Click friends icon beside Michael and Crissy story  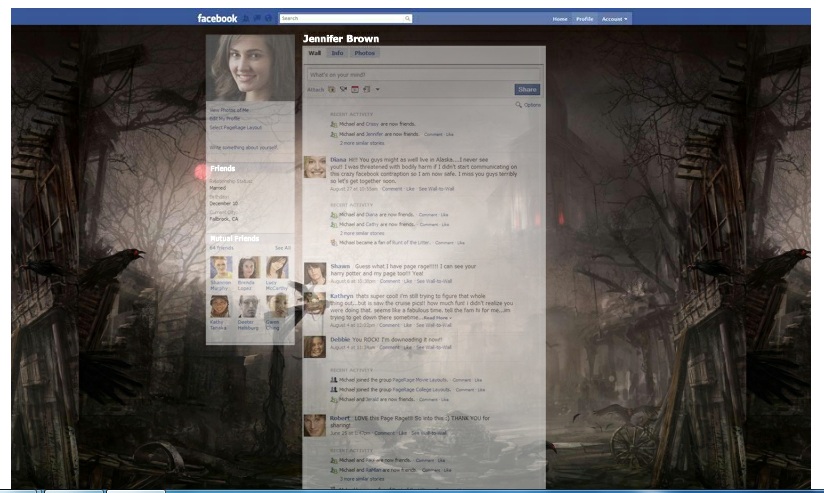[333, 125]
